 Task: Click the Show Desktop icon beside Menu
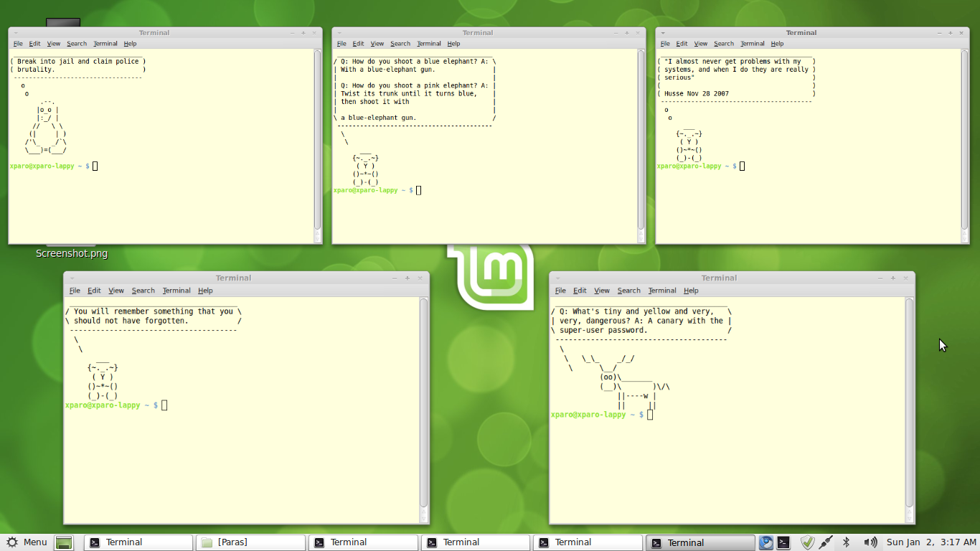(64, 542)
